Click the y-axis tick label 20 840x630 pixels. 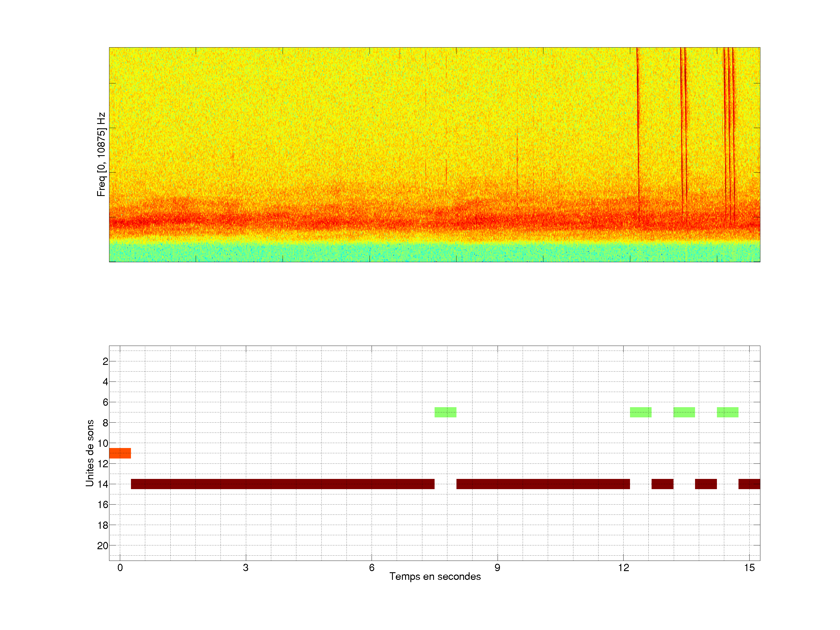pyautogui.click(x=103, y=546)
